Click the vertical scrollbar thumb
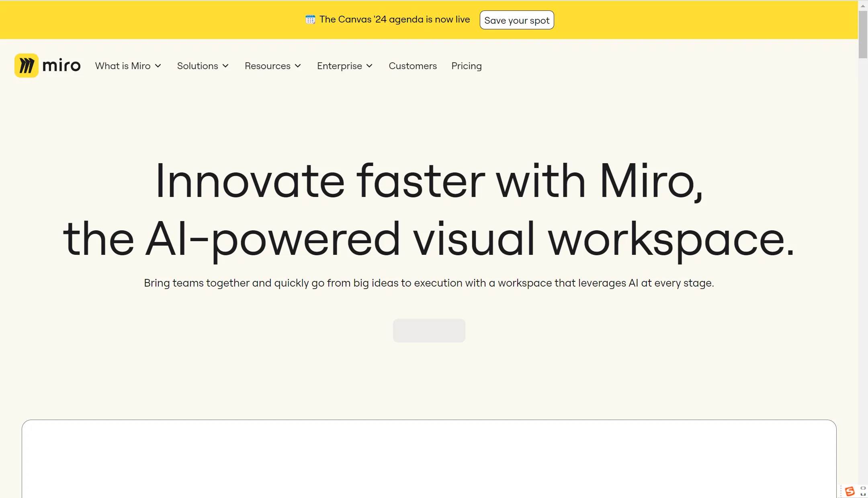This screenshot has height=498, width=868. 863,35
